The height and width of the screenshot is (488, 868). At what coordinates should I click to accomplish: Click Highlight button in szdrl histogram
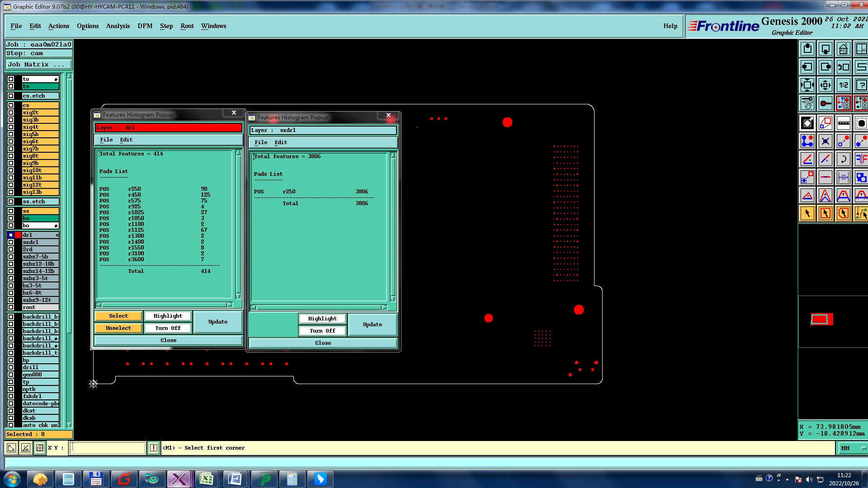click(x=322, y=319)
